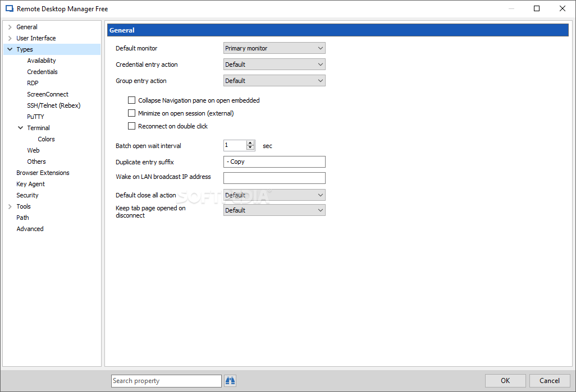576x392 pixels.
Task: Expand the General tree node arrow
Action: (x=10, y=27)
